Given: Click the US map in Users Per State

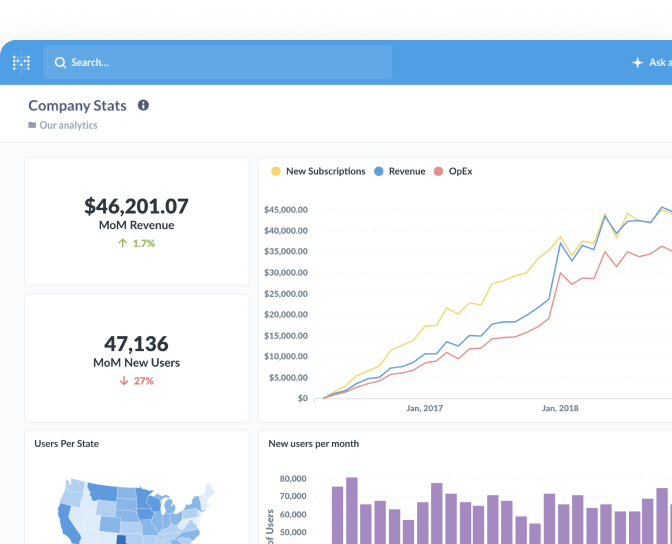Looking at the screenshot, I should click(130, 510).
